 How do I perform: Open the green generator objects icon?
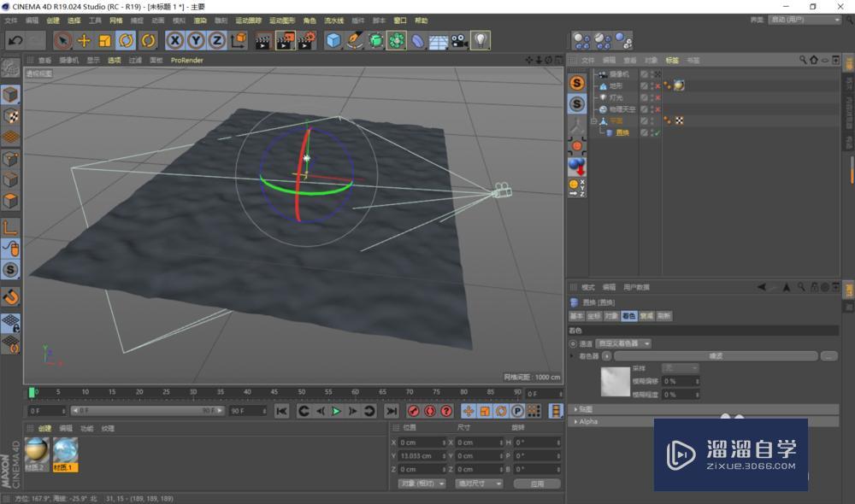point(375,40)
